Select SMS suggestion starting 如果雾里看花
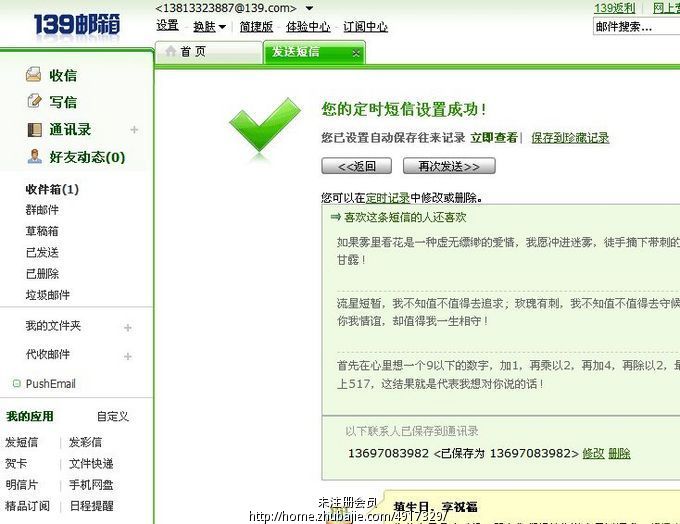This screenshot has height=524, width=680. click(x=508, y=251)
